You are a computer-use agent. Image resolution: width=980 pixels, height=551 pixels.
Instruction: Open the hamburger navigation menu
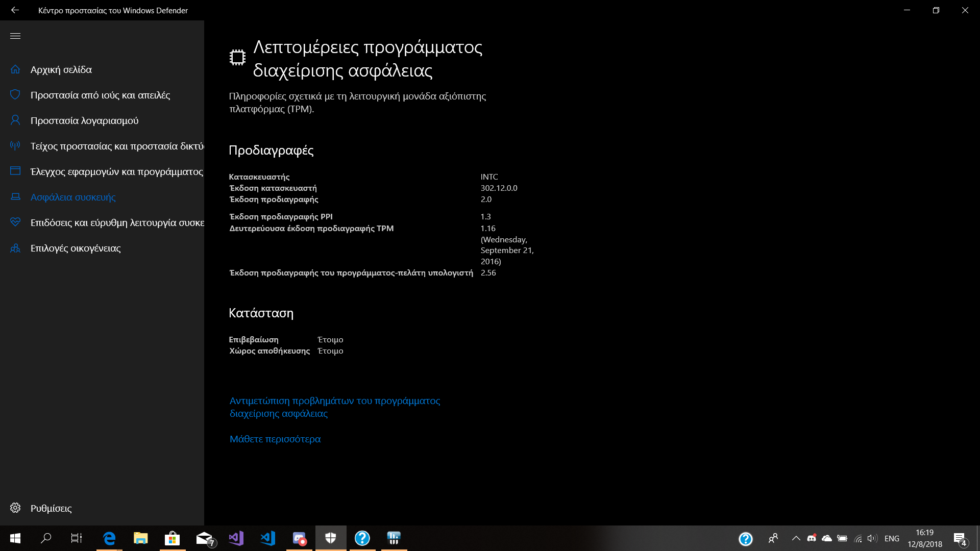(15, 36)
